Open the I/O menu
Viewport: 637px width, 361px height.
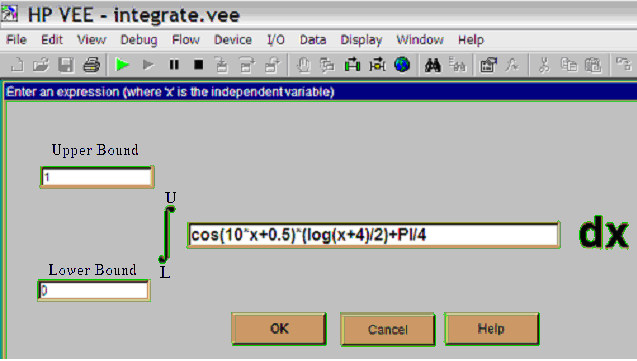275,40
